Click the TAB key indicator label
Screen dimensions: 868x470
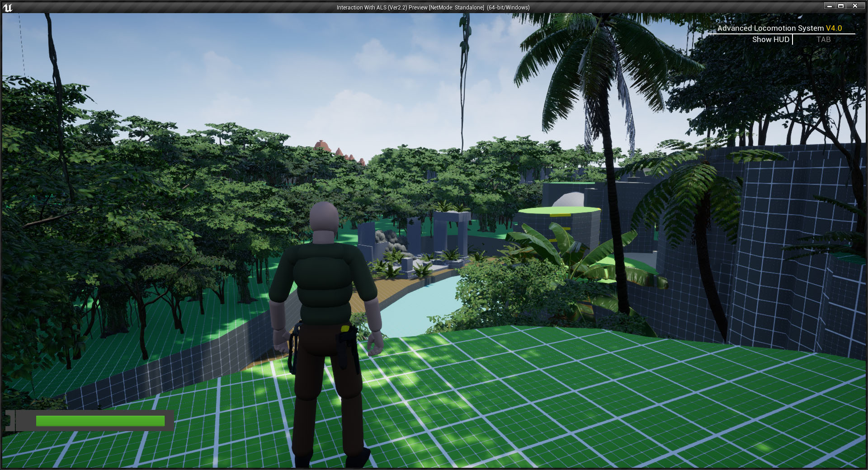pos(823,39)
